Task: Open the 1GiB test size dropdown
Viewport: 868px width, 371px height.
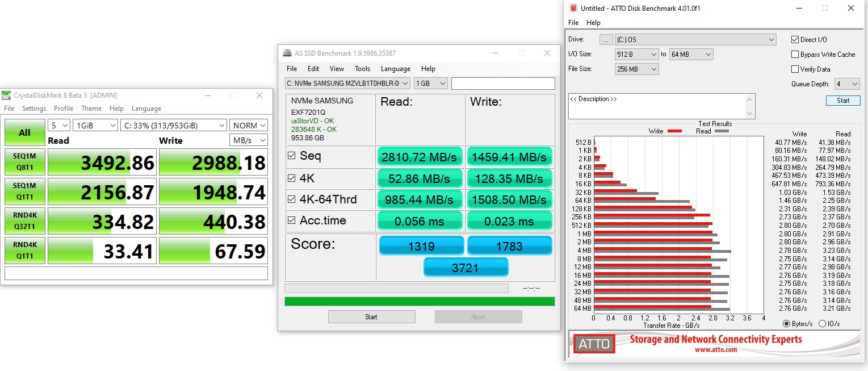Action: 95,126
